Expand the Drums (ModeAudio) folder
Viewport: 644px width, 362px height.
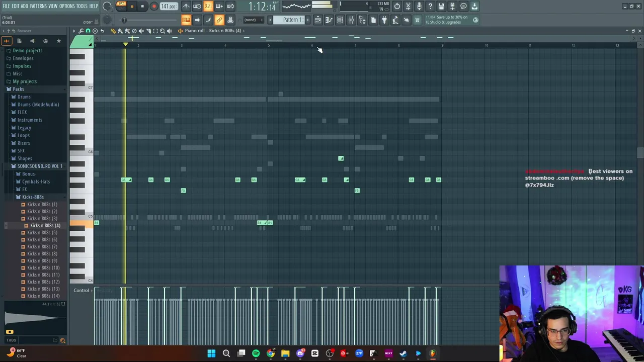click(38, 105)
